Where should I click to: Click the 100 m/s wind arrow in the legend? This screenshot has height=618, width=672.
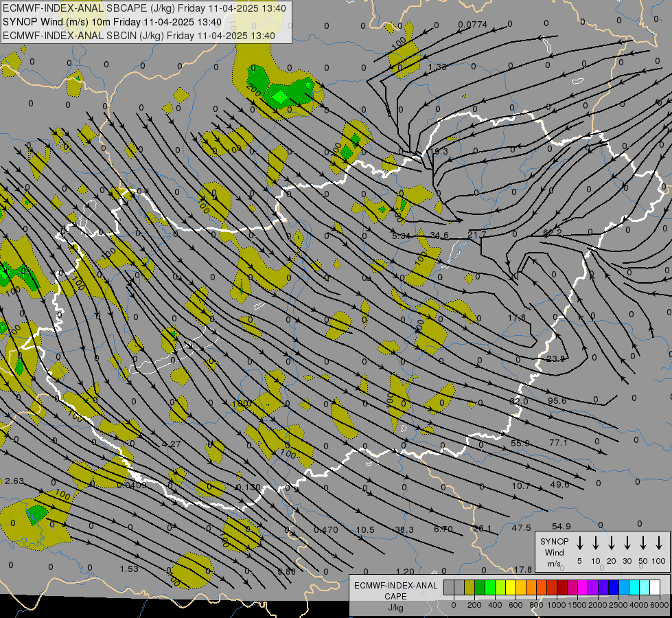659,543
